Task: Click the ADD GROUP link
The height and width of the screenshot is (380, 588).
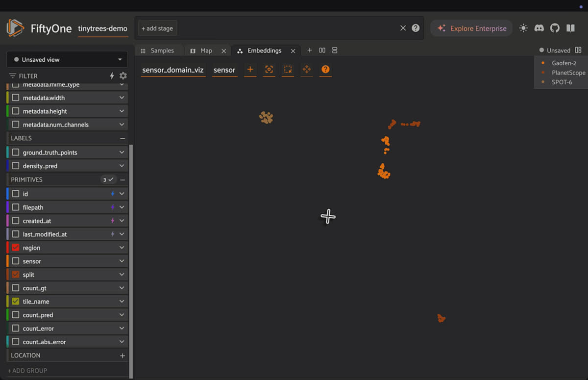Action: pyautogui.click(x=27, y=371)
